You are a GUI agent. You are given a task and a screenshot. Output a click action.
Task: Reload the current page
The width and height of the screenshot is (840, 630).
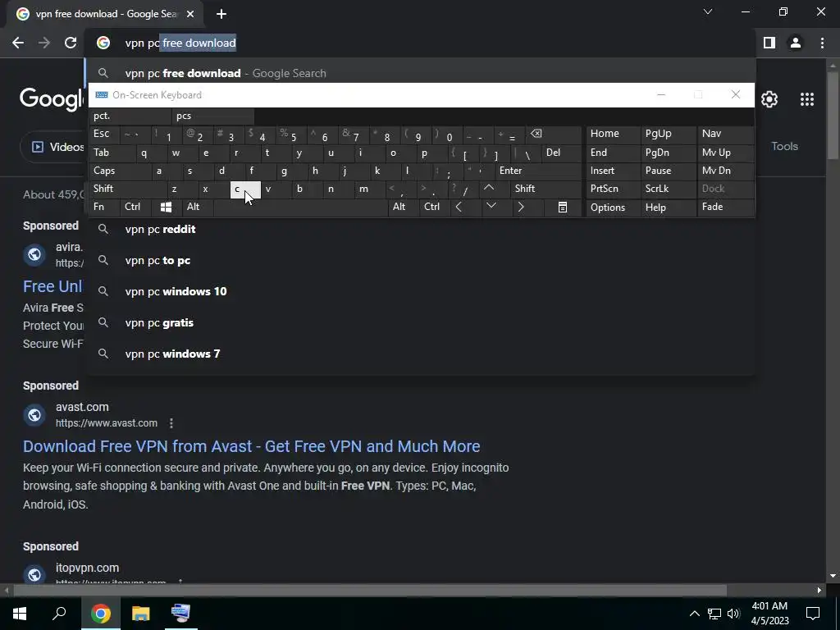pos(71,43)
